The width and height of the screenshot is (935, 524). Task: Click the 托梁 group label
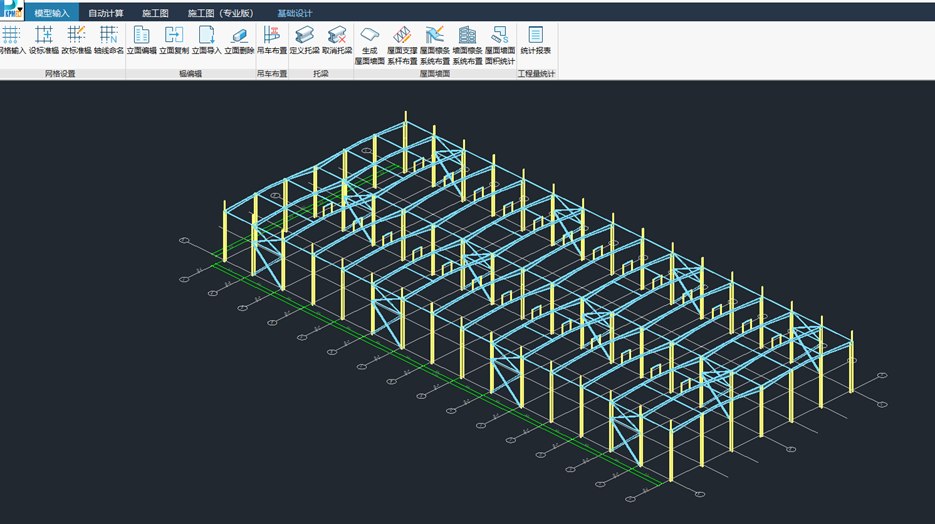(x=321, y=74)
